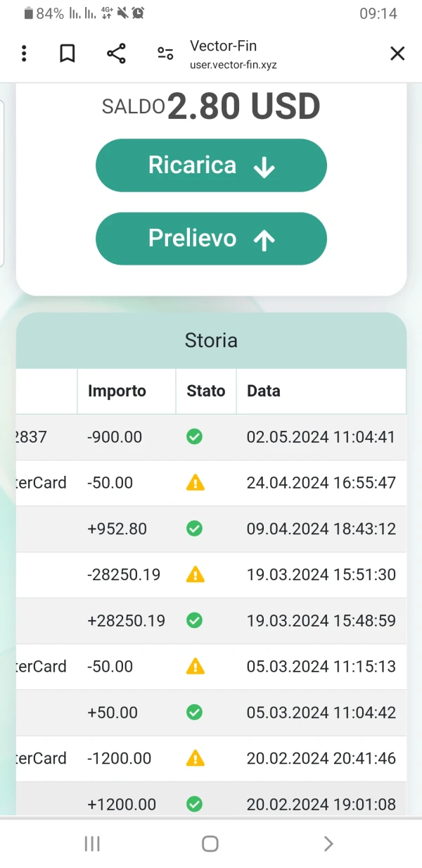Tap the user.vector-fin.xyz address text
Screen dimensions: 422x868
pos(234,65)
